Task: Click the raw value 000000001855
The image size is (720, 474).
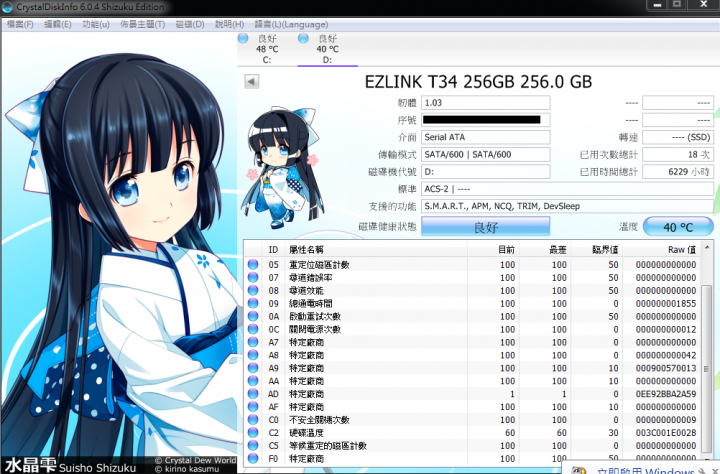Action: (666, 304)
